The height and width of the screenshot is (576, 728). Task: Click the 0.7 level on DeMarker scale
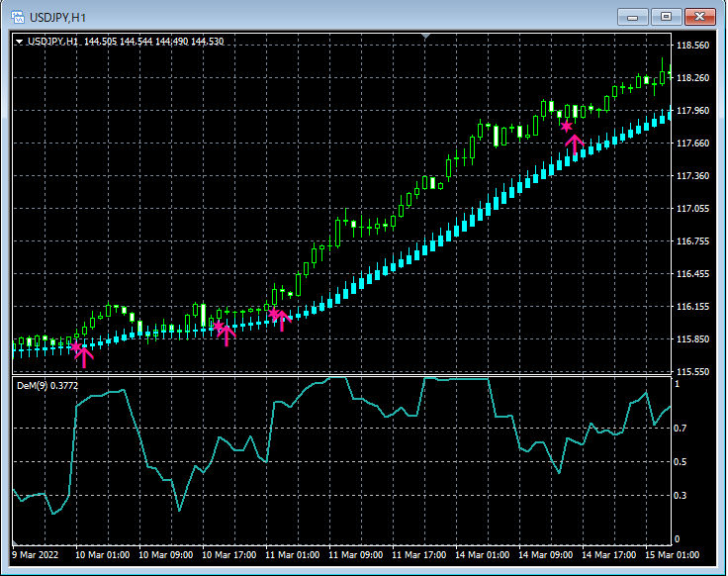(679, 429)
